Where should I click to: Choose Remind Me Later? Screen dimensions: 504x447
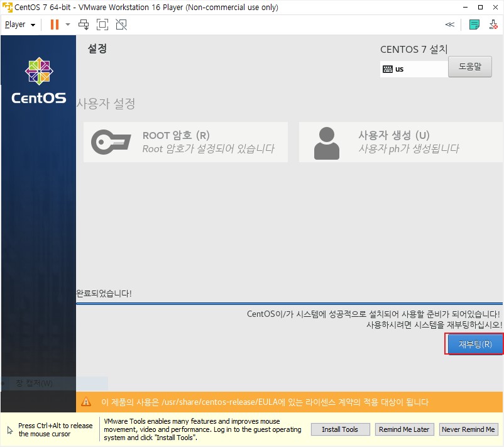(404, 429)
